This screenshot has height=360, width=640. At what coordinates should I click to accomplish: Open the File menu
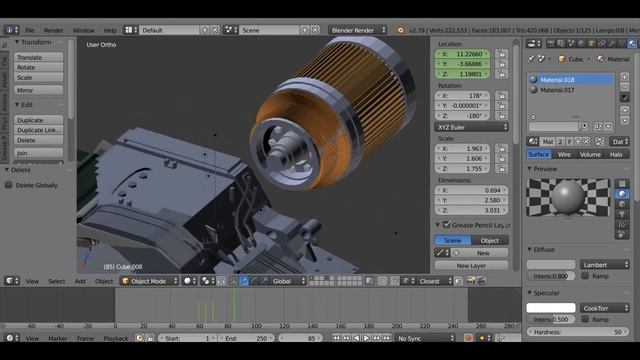click(30, 30)
